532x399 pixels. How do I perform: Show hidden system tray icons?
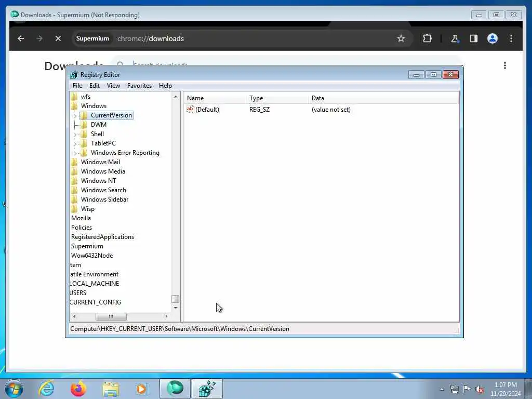(x=442, y=389)
